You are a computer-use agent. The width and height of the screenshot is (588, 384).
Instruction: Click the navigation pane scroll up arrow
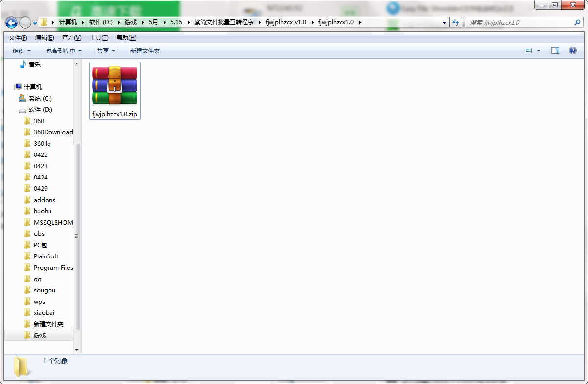click(x=77, y=63)
